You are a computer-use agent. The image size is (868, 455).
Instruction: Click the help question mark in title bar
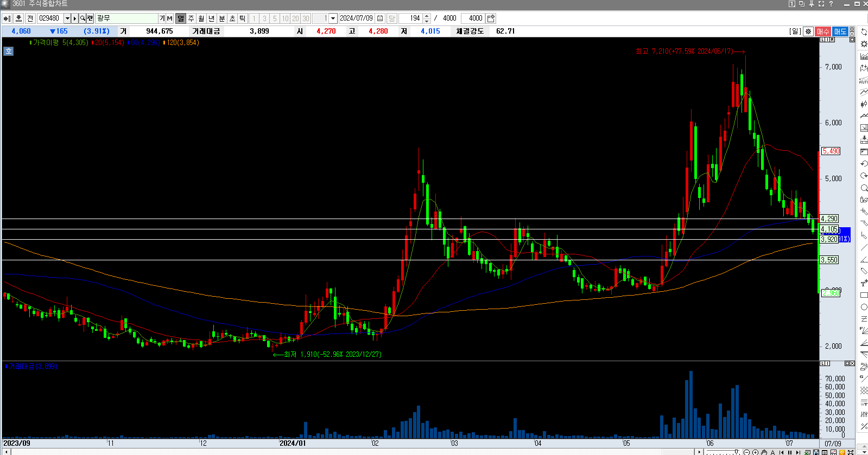point(831,4)
